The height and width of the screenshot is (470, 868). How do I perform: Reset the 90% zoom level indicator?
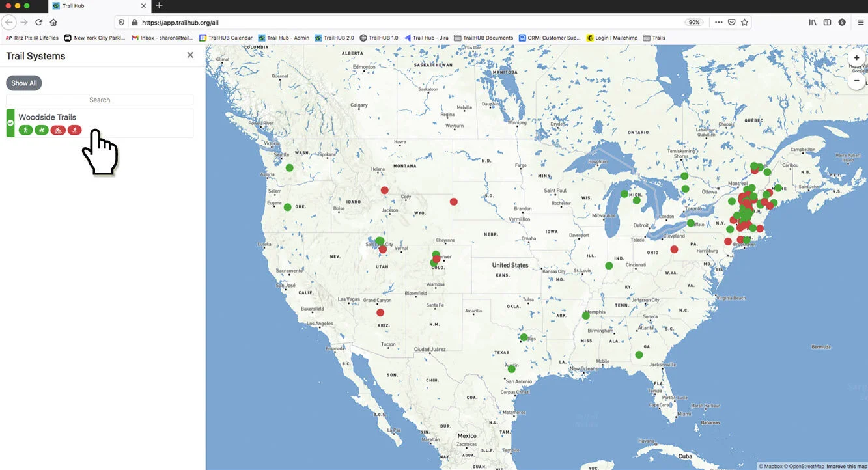(694, 22)
